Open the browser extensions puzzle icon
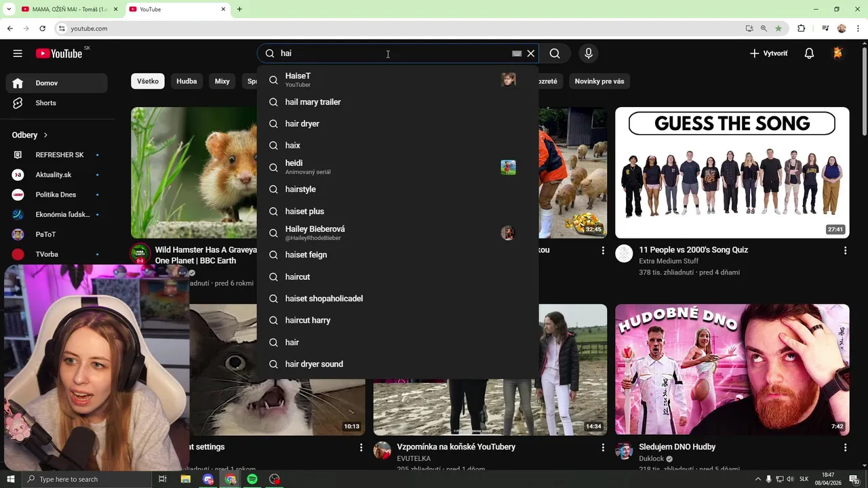868x488 pixels. 802,28
